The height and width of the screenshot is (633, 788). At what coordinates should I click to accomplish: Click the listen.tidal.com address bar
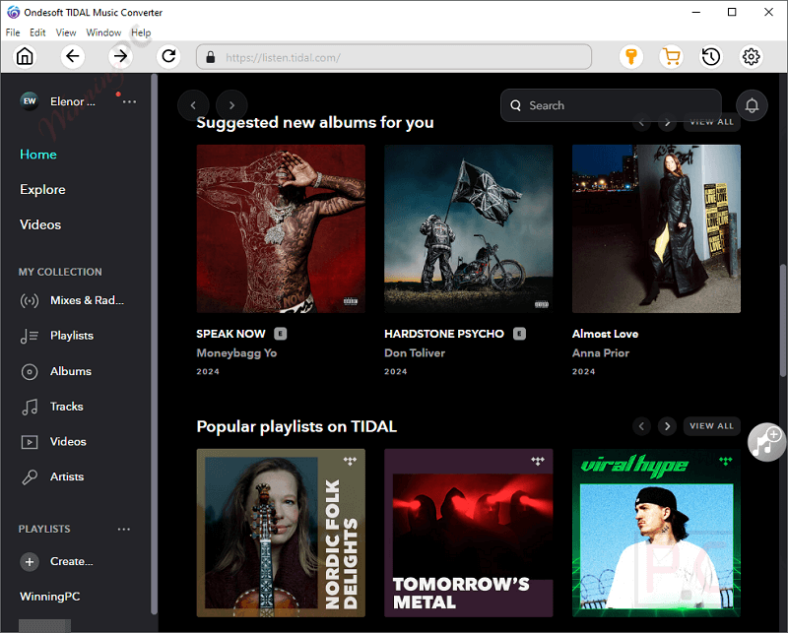(393, 57)
